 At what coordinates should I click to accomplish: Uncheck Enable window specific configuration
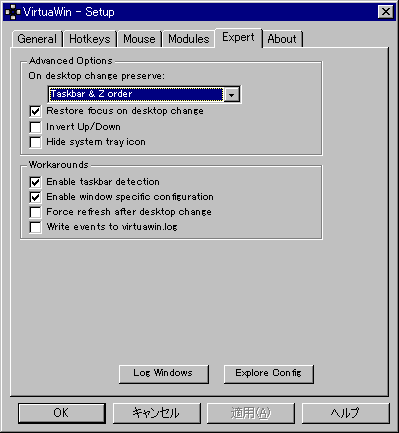tap(35, 197)
